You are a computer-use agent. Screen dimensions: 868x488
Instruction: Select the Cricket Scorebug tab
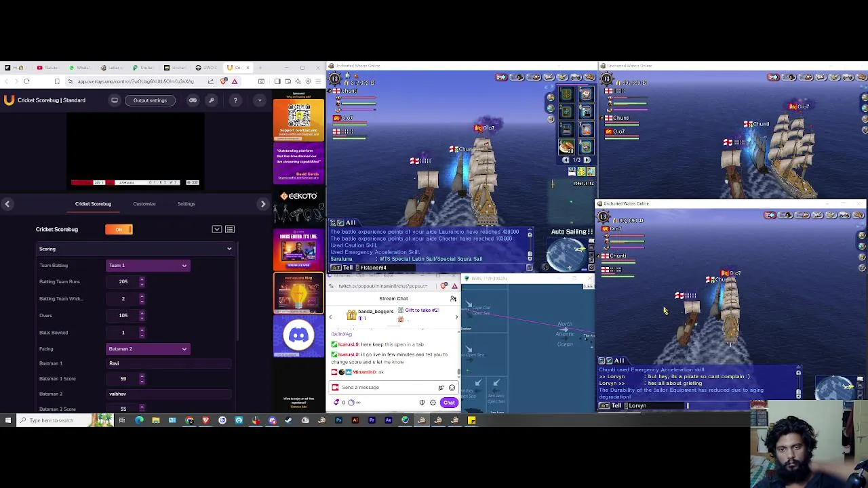tap(93, 203)
